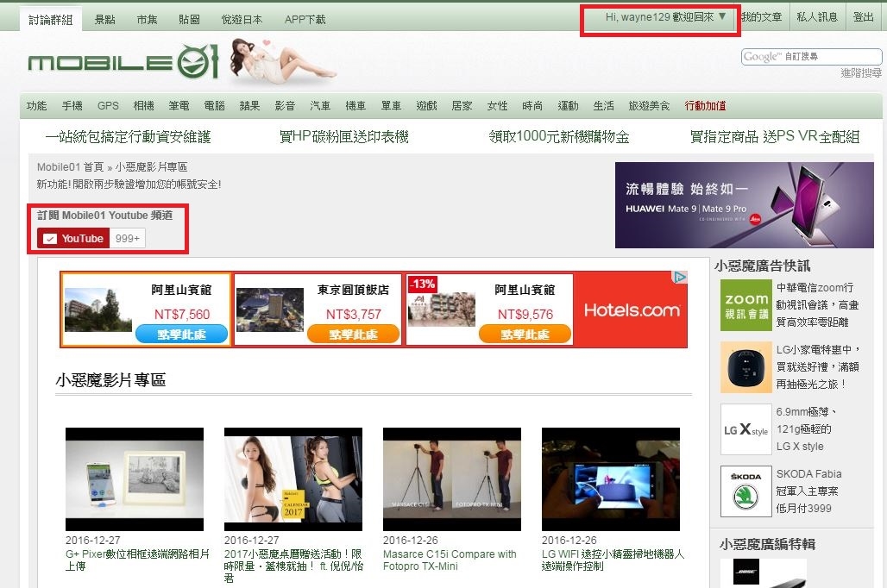This screenshot has height=588, width=887.
Task: Click 登出 to log out
Action: coord(863,17)
